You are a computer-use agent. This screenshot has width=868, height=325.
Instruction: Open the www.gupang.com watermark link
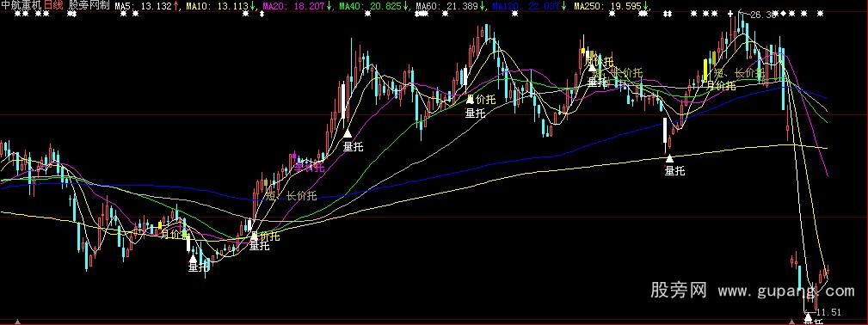pos(786,290)
